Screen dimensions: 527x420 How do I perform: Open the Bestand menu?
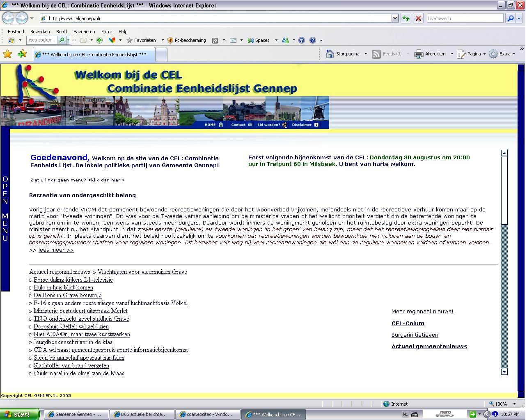(16, 32)
